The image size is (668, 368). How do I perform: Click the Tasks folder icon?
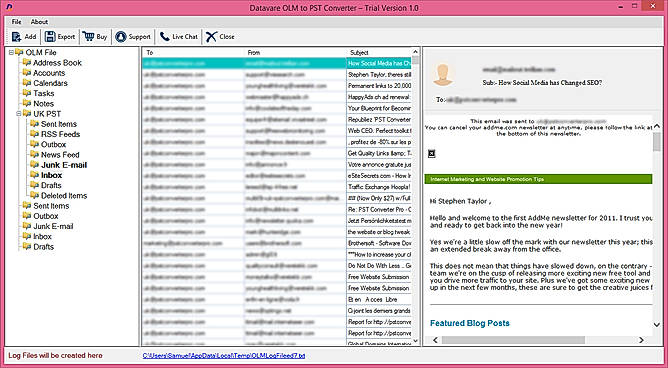(x=27, y=93)
